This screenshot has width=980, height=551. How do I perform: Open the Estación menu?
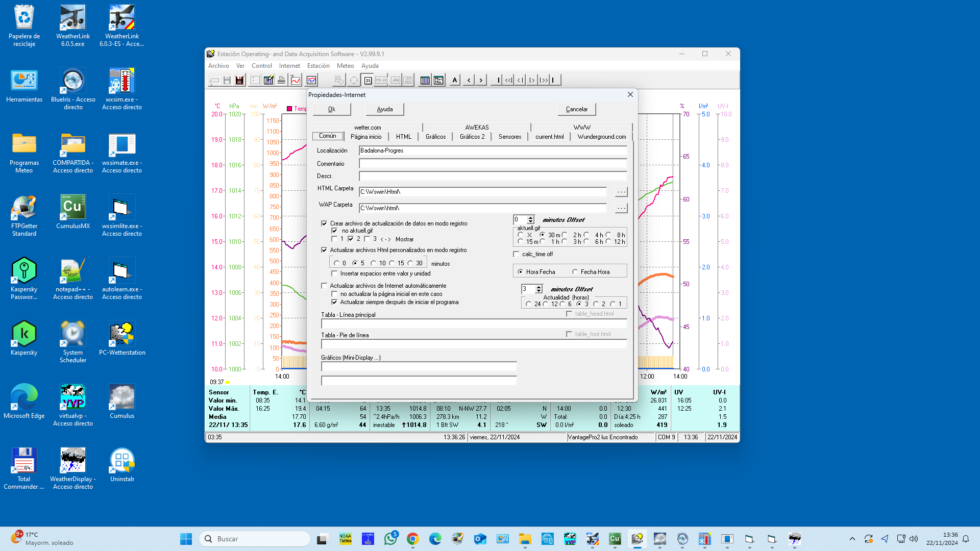point(318,66)
